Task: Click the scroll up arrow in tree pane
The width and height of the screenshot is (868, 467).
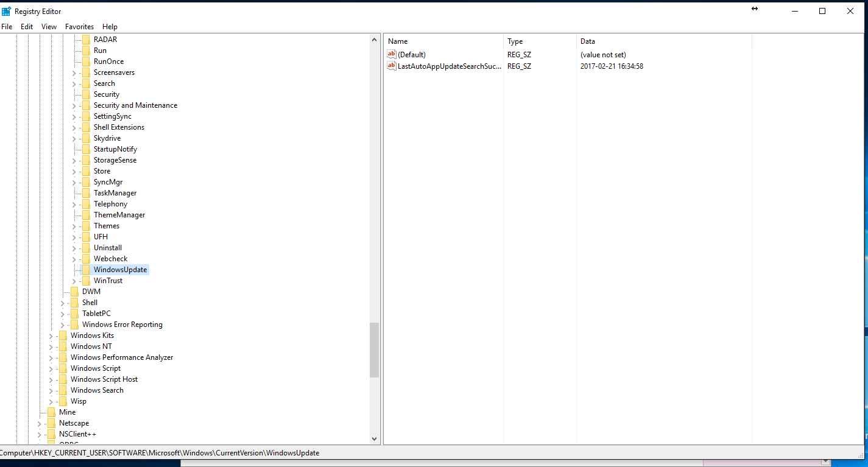Action: coord(374,40)
